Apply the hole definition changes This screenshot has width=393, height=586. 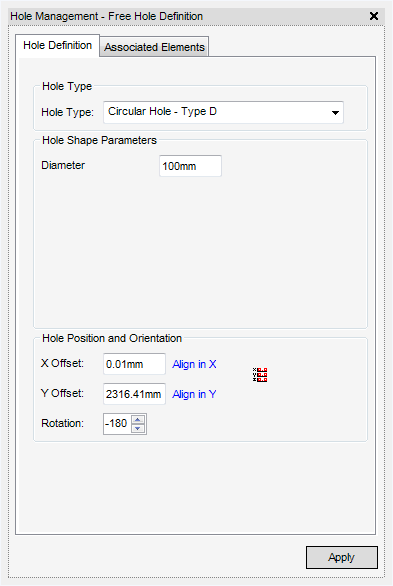tap(342, 557)
